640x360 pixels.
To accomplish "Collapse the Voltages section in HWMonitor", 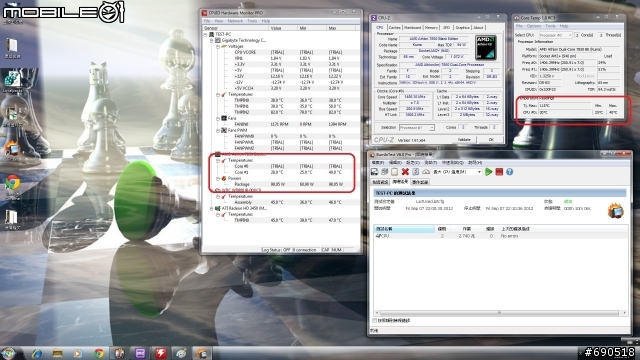I will [218, 47].
